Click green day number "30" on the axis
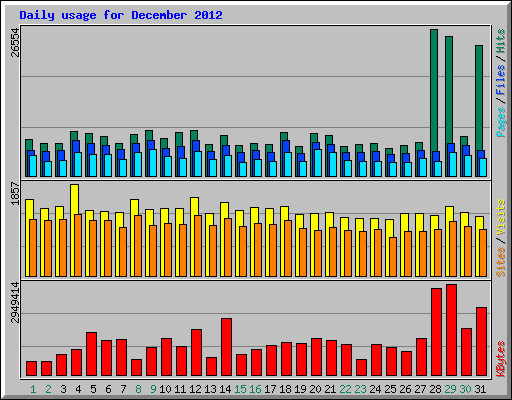 pos(465,389)
